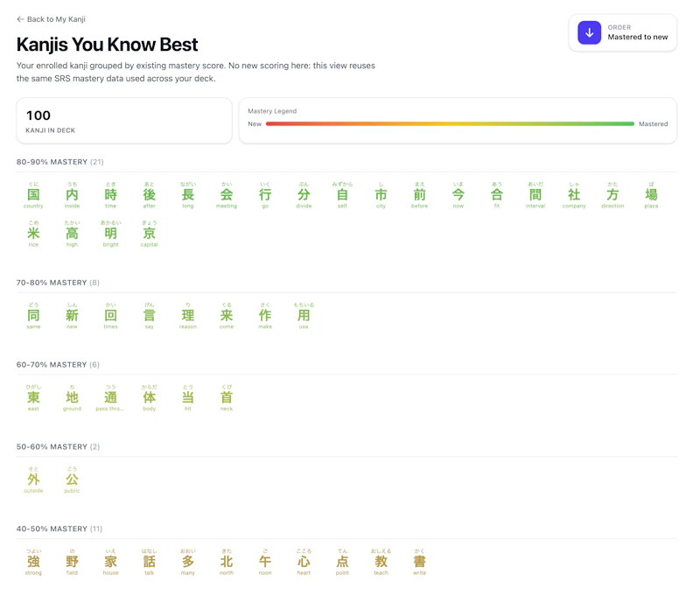Click the Kanjis You Know Best title
700x595 pixels.
click(107, 45)
